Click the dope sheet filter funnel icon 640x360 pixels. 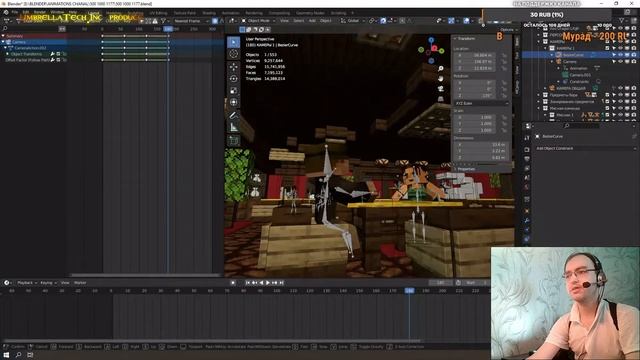pyautogui.click(x=163, y=21)
